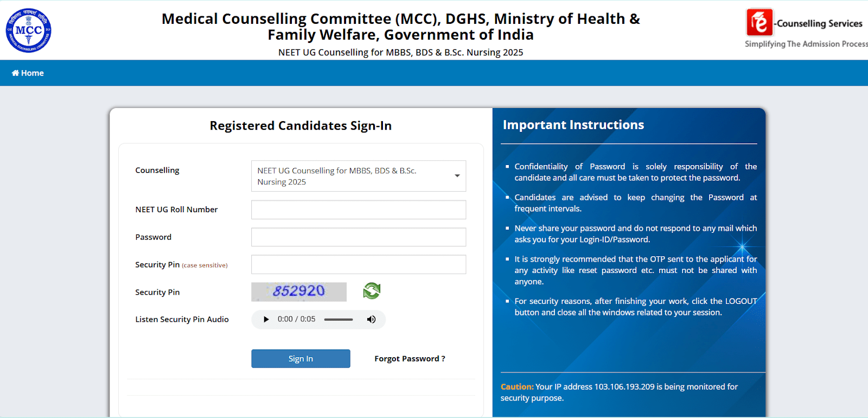868x418 pixels.
Task: Click the NEET UG Roll Number field
Action: pos(358,210)
